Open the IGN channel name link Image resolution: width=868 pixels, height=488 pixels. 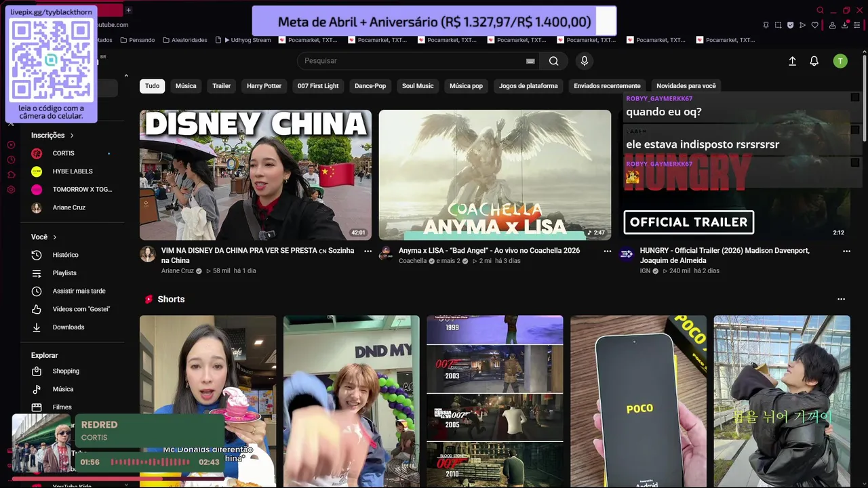[x=645, y=270]
